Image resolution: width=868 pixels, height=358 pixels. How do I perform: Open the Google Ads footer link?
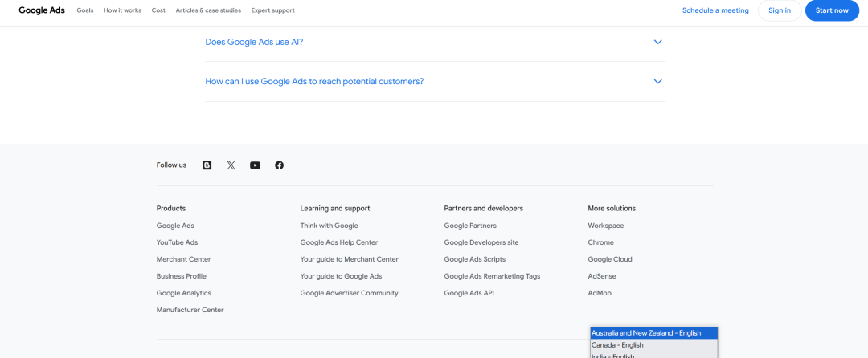click(175, 226)
